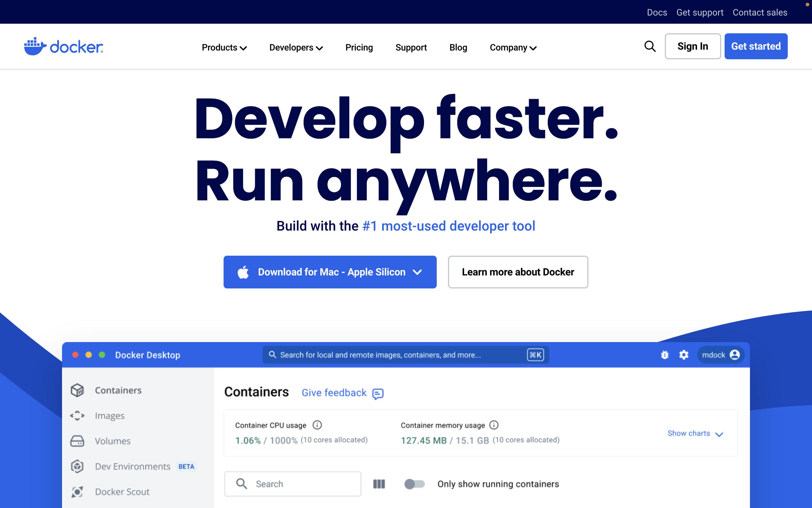
Task: Click magnifier in Docker Desktop top search
Action: tap(272, 354)
